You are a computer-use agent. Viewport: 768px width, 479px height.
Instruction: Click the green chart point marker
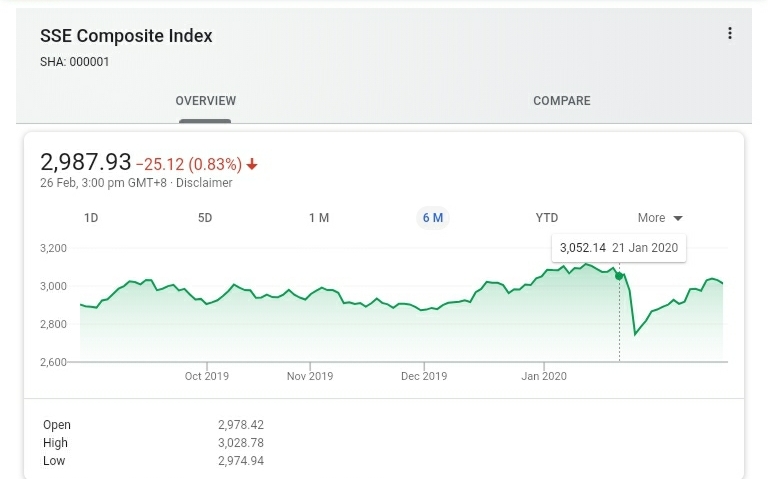click(619, 276)
